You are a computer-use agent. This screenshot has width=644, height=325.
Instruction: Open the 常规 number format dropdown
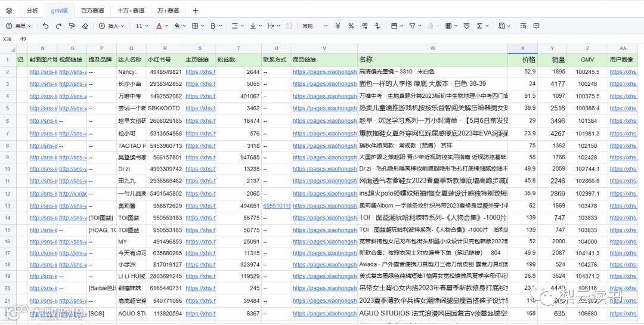[x=315, y=26]
